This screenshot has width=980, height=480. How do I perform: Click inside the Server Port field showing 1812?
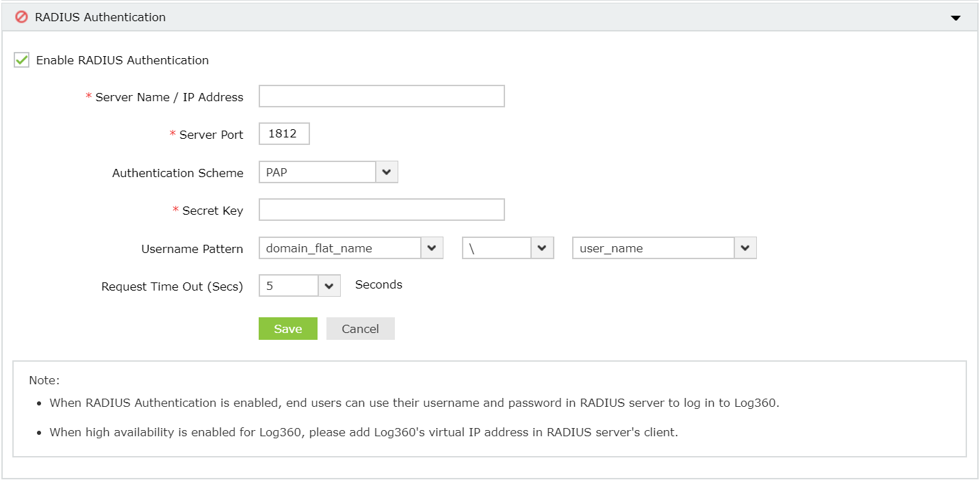(x=283, y=133)
